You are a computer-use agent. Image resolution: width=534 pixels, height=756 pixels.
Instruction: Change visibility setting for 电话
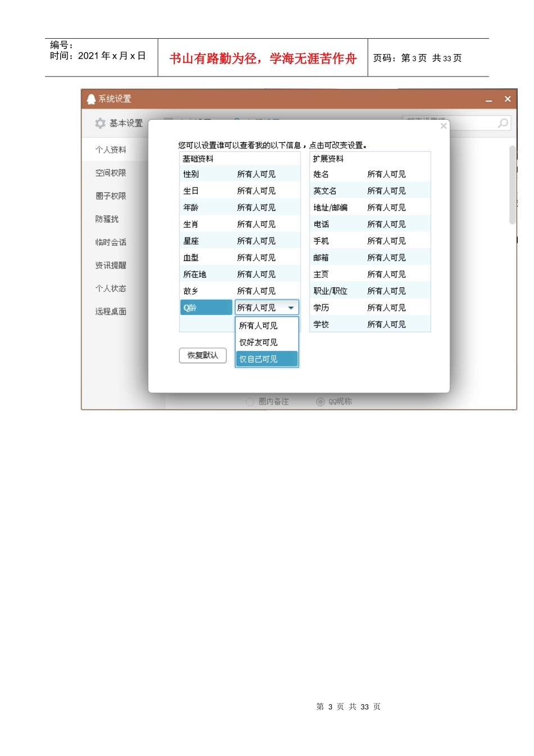pyautogui.click(x=386, y=224)
